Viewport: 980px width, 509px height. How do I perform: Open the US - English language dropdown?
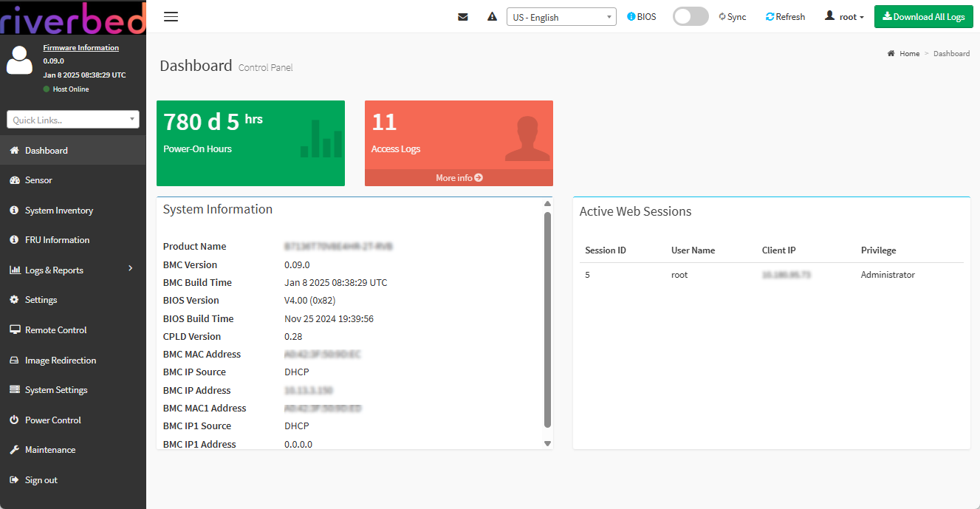pos(561,17)
